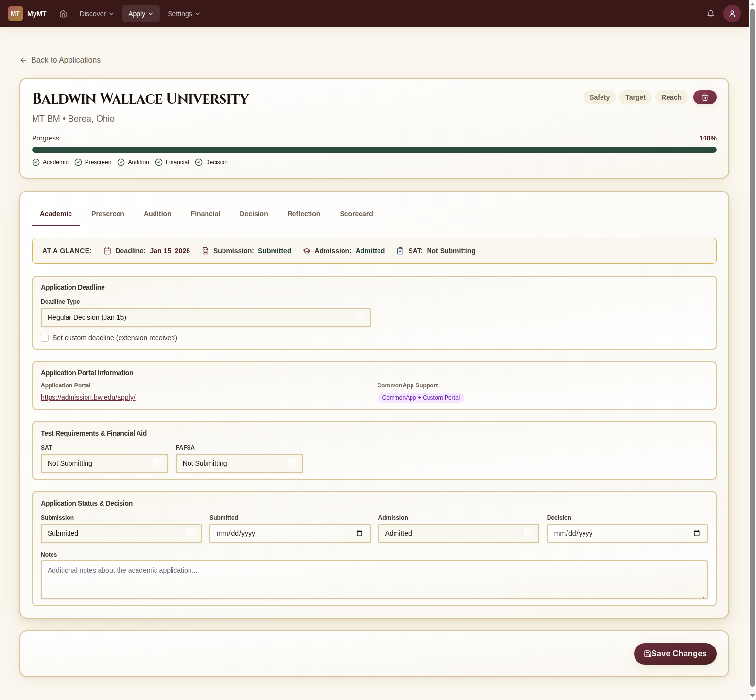The width and height of the screenshot is (756, 700).
Task: Open the notifications bell
Action: [710, 14]
